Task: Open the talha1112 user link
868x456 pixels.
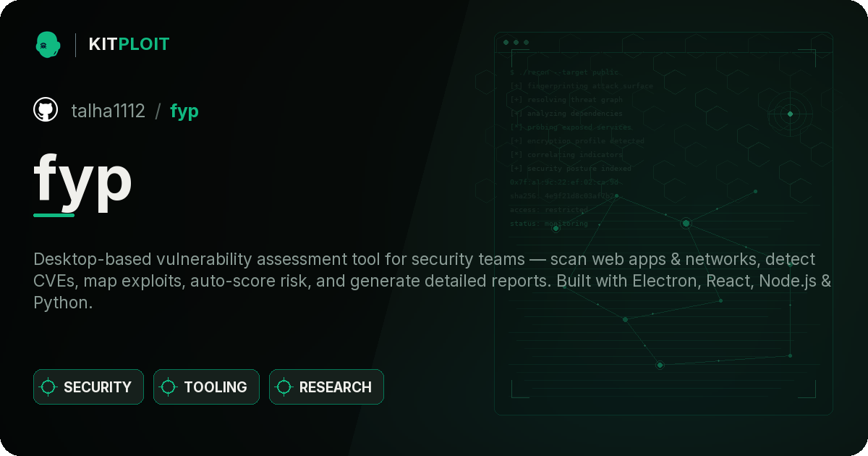Action: point(108,111)
